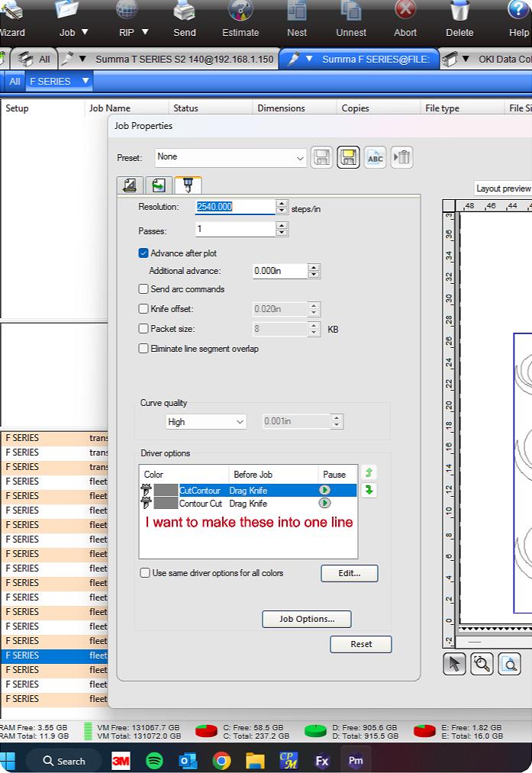
Task: Click the Delete trash bin icon
Action: [459, 12]
